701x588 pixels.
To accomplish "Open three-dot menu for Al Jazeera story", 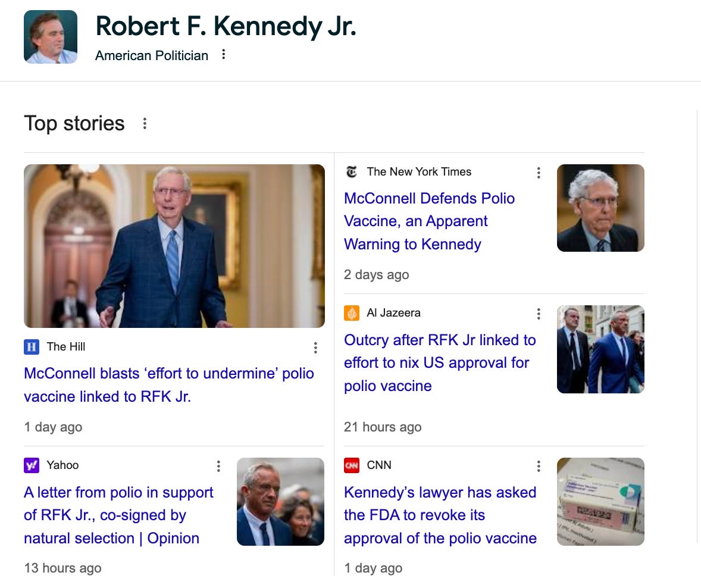I will coord(539,314).
